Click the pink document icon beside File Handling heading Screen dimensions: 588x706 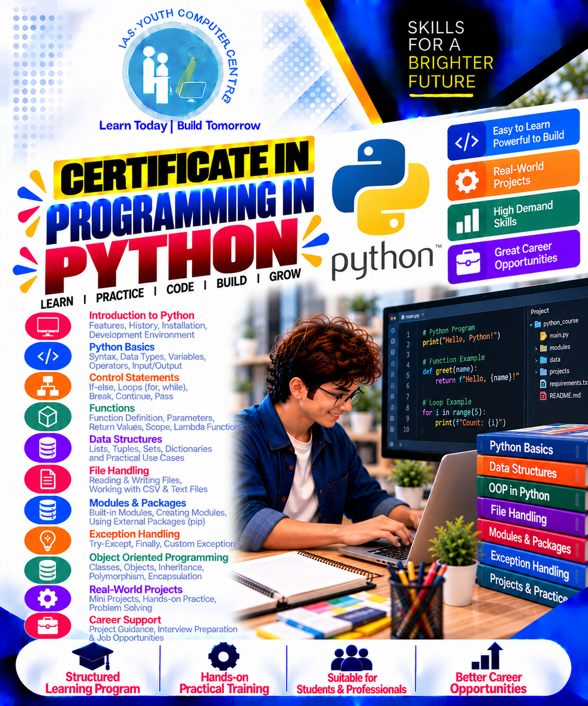[x=48, y=479]
